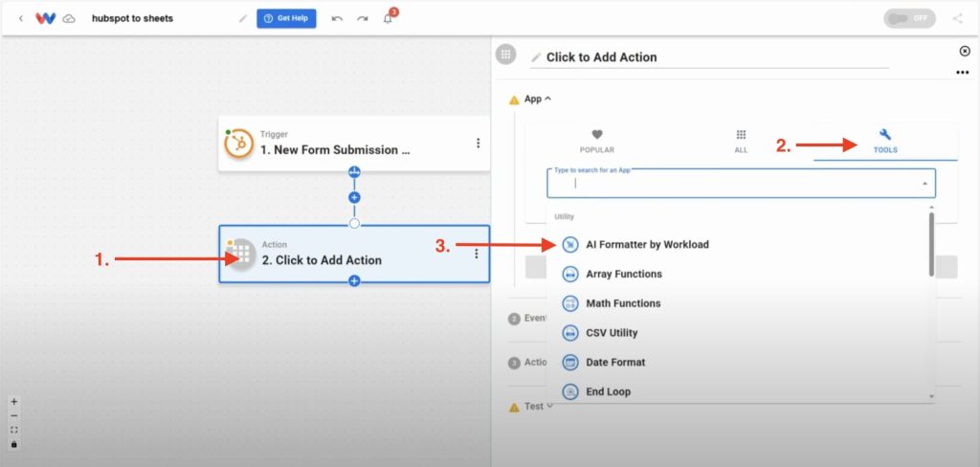The height and width of the screenshot is (467, 980).
Task: Click the AI Formatter icon
Action: click(x=569, y=244)
